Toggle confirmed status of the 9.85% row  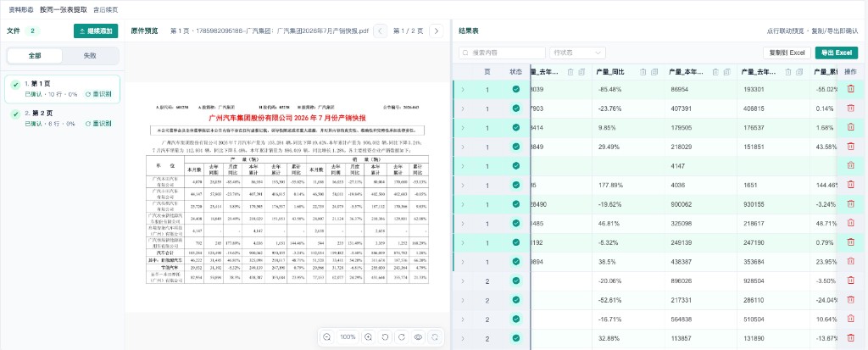point(516,127)
